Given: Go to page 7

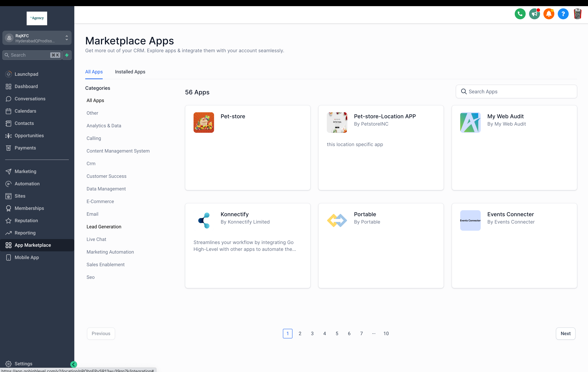Looking at the screenshot, I should (x=361, y=333).
